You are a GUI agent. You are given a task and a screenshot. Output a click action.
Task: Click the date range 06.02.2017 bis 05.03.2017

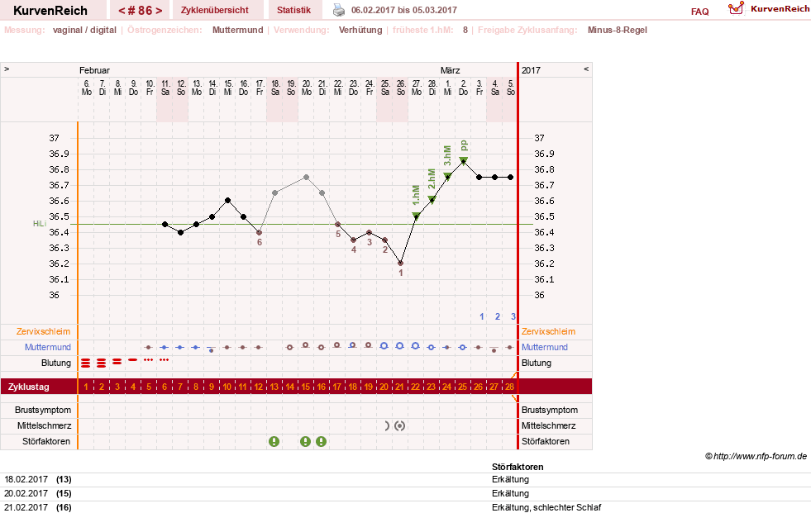pos(404,10)
